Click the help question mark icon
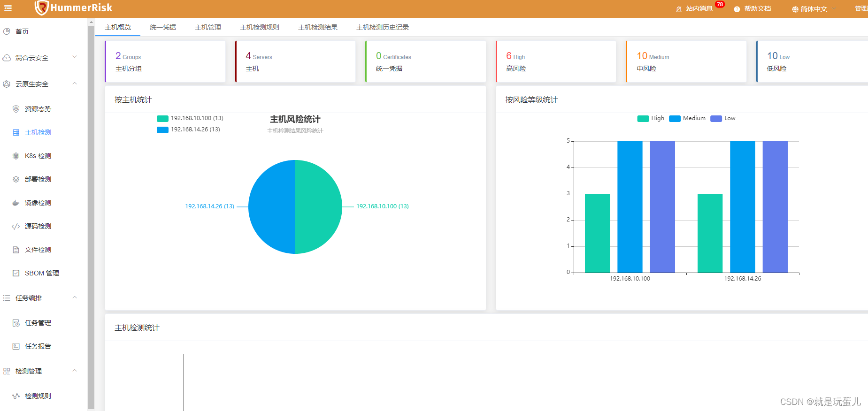 tap(737, 9)
